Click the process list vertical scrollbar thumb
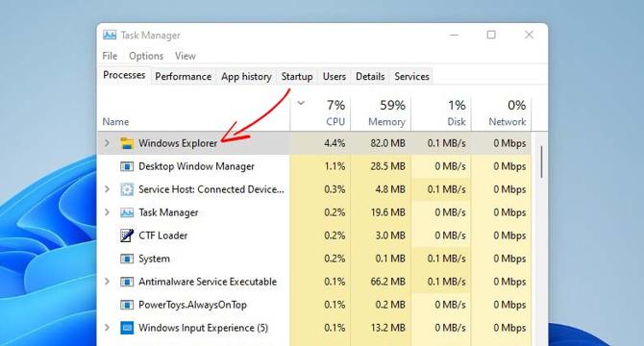This screenshot has height=346, width=644. tap(542, 161)
